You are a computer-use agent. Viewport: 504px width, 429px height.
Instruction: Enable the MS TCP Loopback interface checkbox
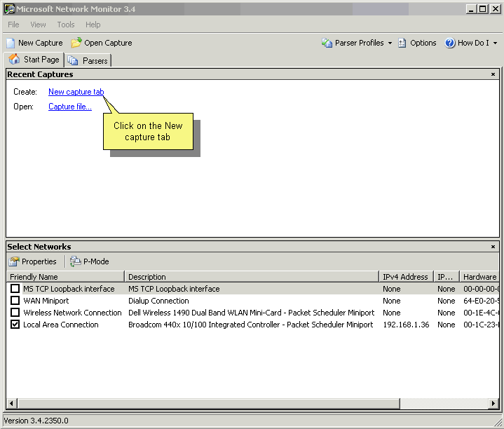click(x=15, y=289)
